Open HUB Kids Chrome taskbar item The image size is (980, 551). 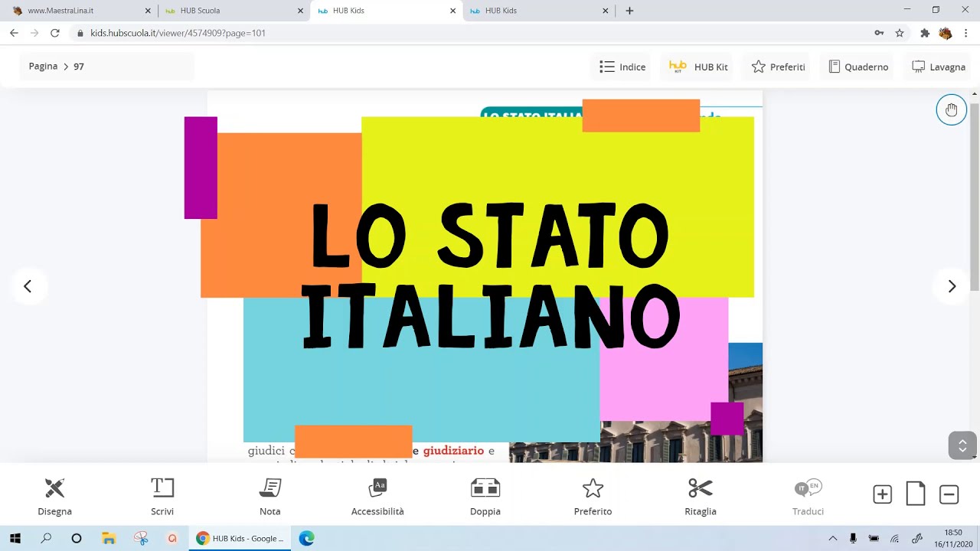tap(240, 538)
